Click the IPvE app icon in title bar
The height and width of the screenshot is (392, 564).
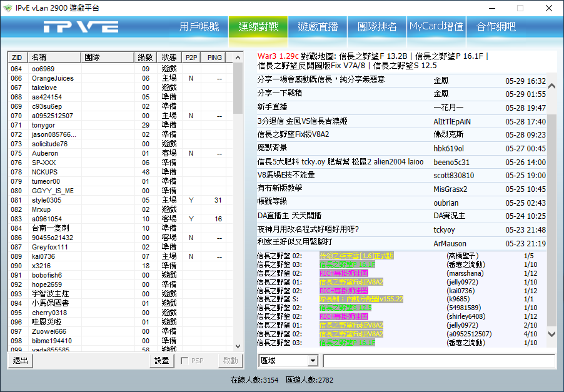click(9, 8)
